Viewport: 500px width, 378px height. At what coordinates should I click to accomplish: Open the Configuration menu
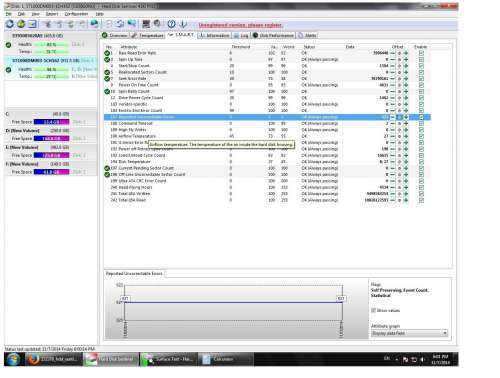(76, 14)
